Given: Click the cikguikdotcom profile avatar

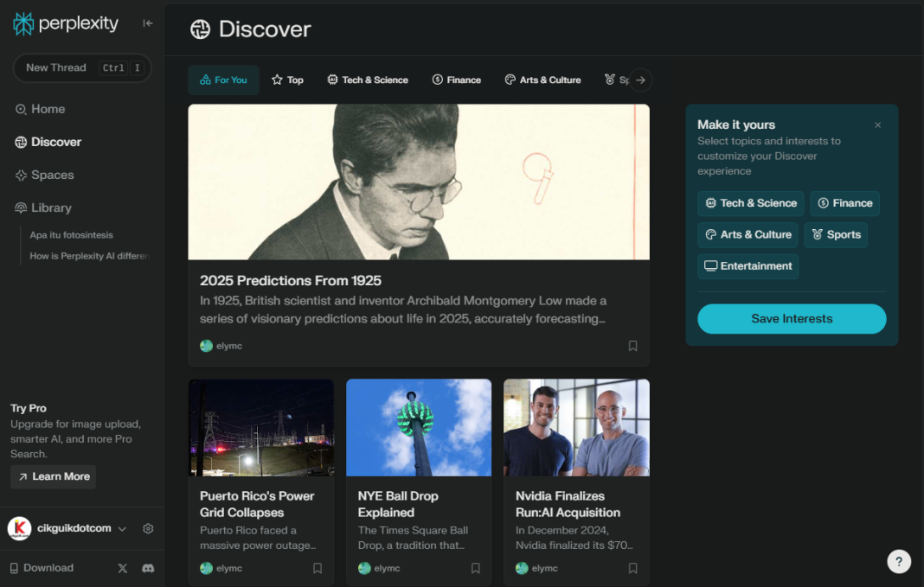Looking at the screenshot, I should 19,528.
